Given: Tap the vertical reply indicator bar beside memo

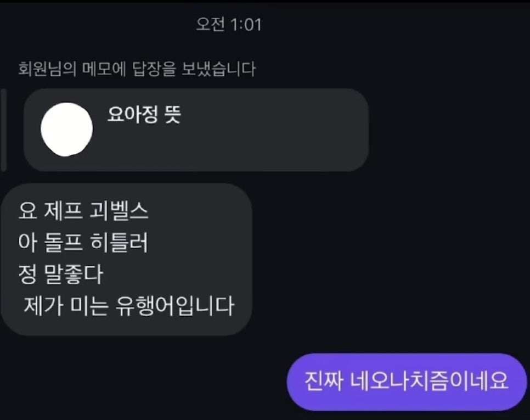Looking at the screenshot, I should point(4,130).
